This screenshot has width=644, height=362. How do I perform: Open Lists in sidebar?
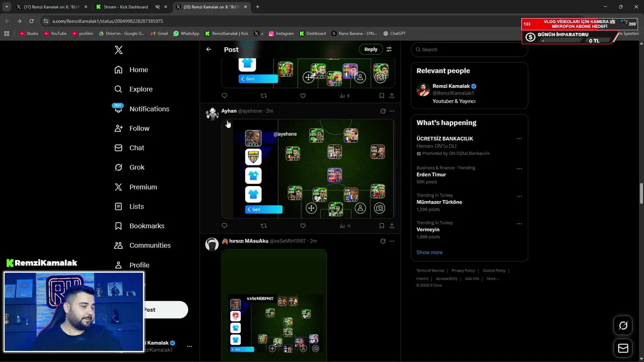pos(129,207)
